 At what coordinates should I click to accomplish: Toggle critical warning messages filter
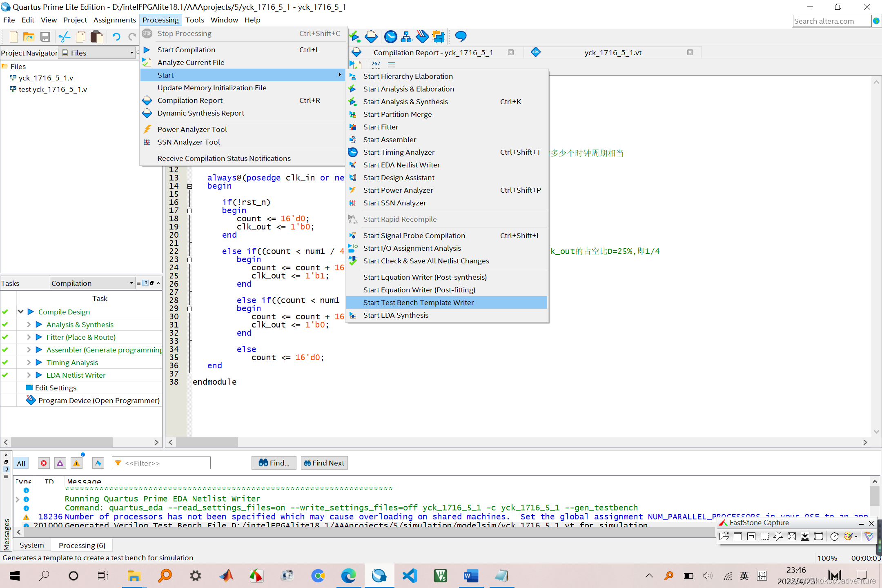click(60, 463)
